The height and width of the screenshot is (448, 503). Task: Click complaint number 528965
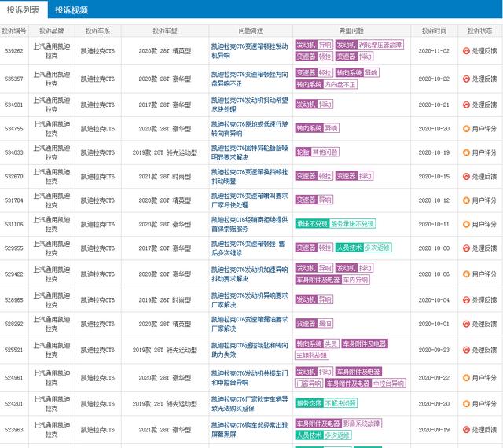(14, 300)
